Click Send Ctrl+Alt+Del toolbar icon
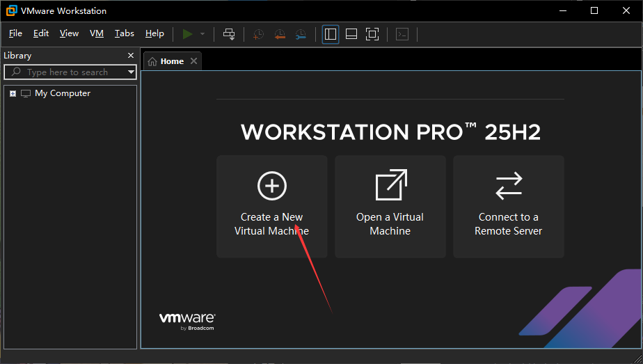The height and width of the screenshot is (364, 643). [229, 34]
